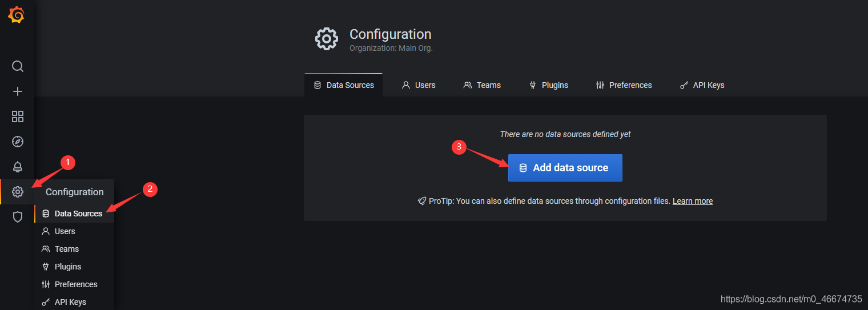Follow the Learn more link
Image resolution: width=868 pixels, height=310 pixels.
point(692,201)
